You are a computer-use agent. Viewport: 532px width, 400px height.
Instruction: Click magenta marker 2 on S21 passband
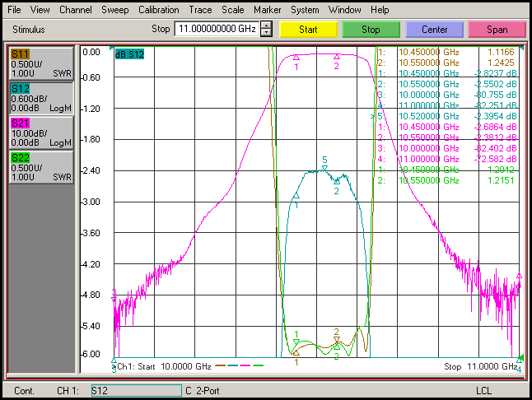pos(337,57)
